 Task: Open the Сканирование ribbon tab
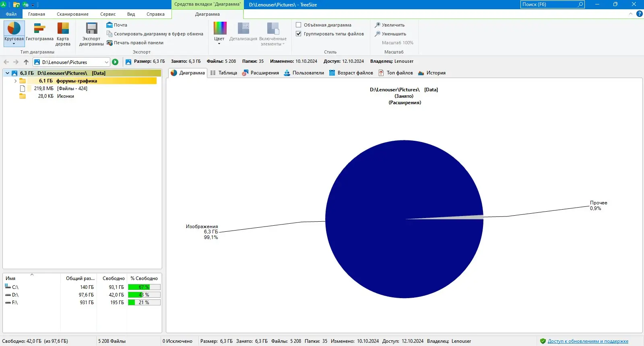(x=72, y=14)
